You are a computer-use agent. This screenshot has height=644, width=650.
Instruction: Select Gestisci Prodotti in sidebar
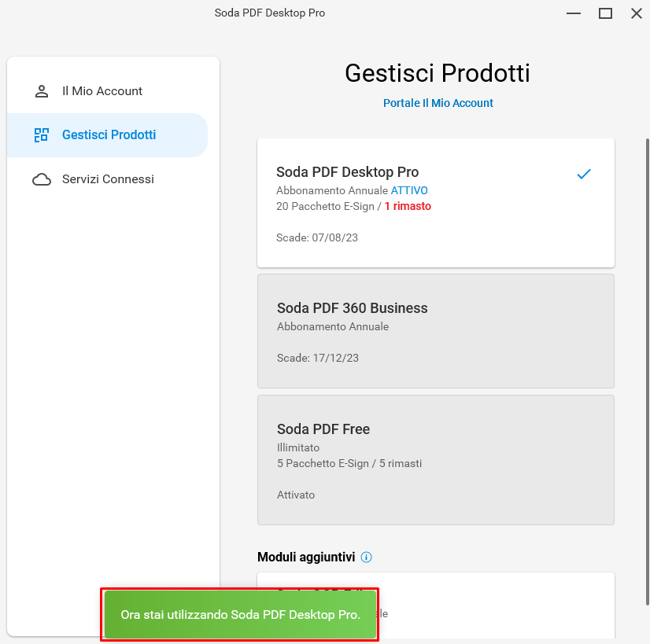(107, 135)
